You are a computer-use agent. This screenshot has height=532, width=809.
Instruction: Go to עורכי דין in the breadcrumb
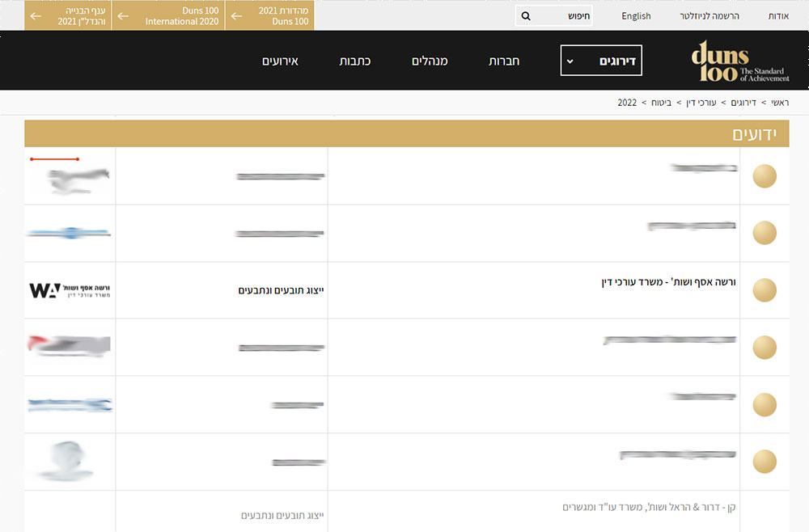[x=701, y=103]
